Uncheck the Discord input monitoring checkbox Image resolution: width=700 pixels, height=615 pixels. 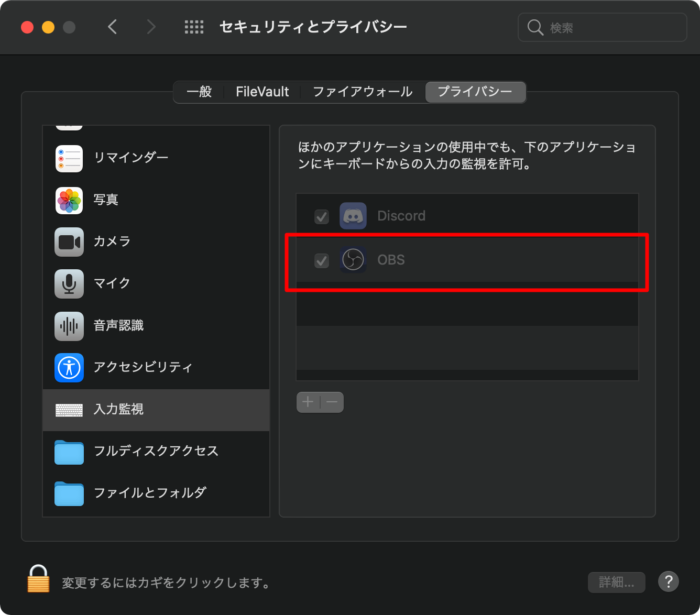322,216
